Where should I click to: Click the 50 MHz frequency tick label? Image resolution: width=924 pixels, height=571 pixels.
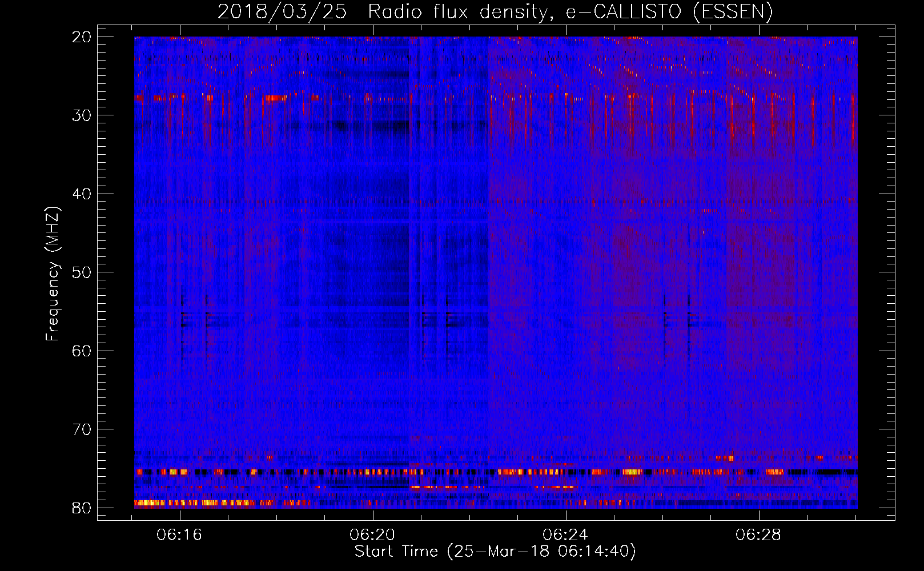coord(82,272)
